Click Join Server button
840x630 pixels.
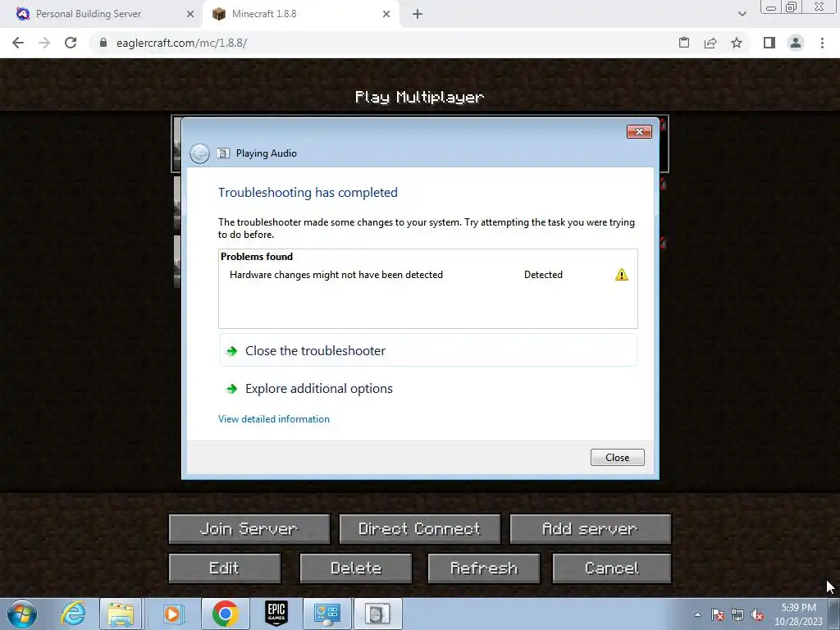[x=249, y=529]
